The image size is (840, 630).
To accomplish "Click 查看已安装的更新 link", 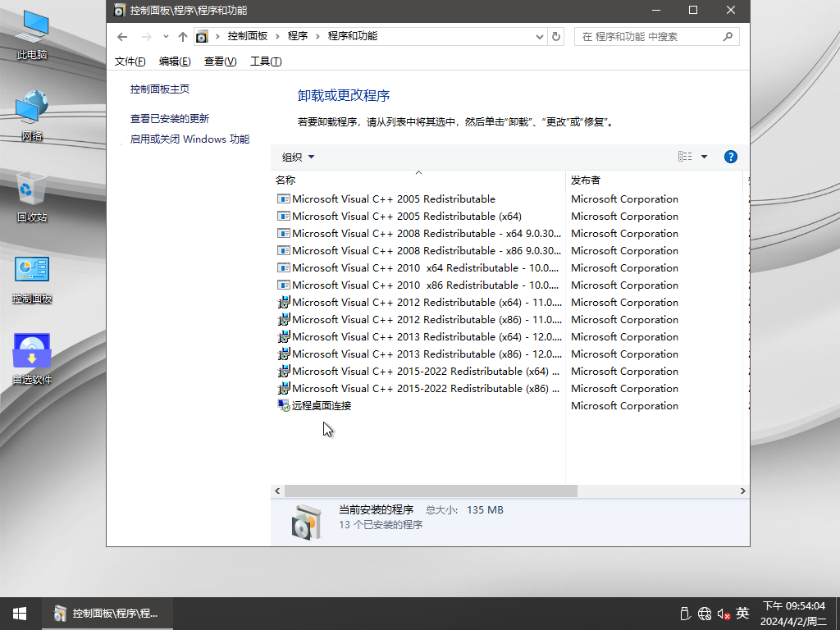I will tap(170, 118).
